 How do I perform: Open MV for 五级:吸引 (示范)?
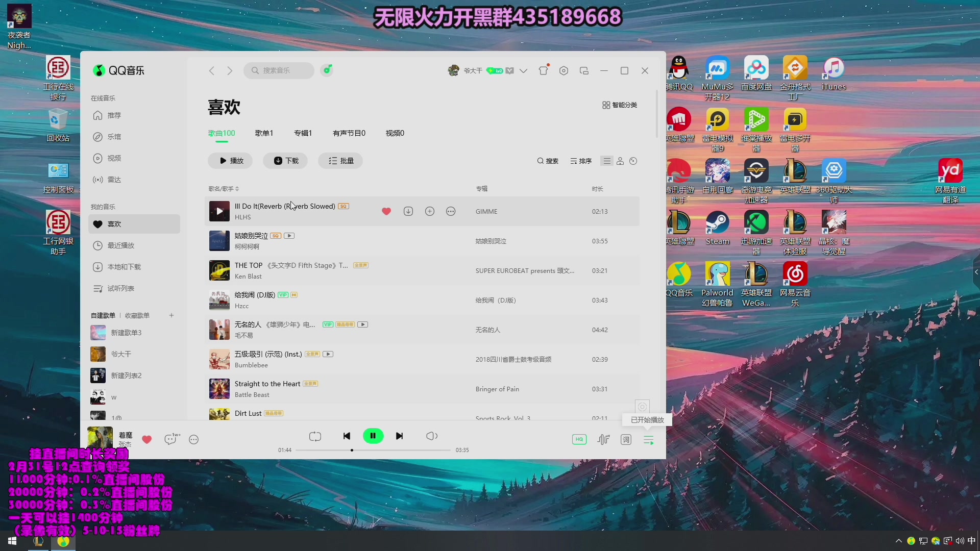pos(328,354)
